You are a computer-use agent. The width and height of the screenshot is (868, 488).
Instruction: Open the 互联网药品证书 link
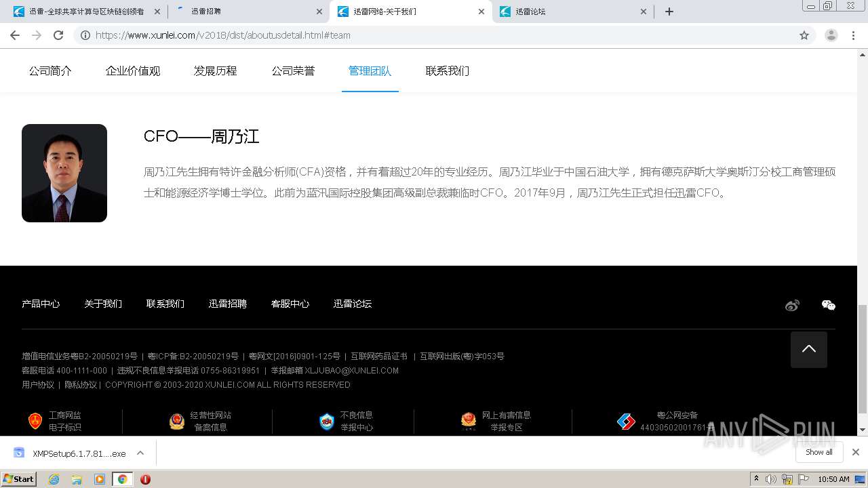(x=379, y=356)
